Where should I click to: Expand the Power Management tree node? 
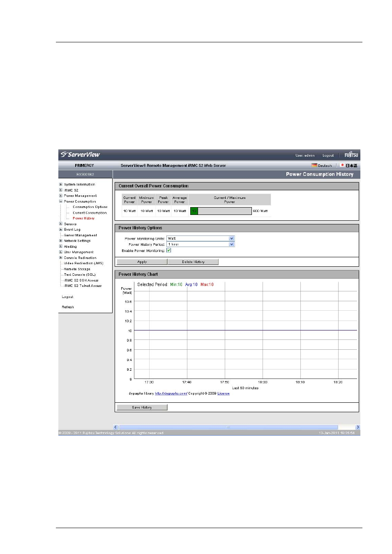(x=61, y=196)
